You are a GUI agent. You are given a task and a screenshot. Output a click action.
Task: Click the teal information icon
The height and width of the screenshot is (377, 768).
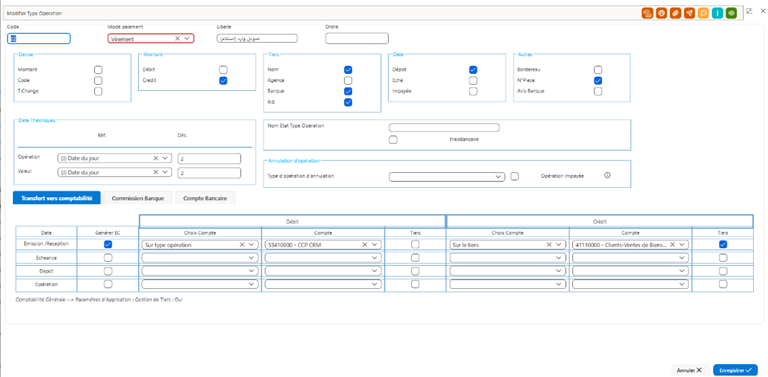click(x=718, y=13)
